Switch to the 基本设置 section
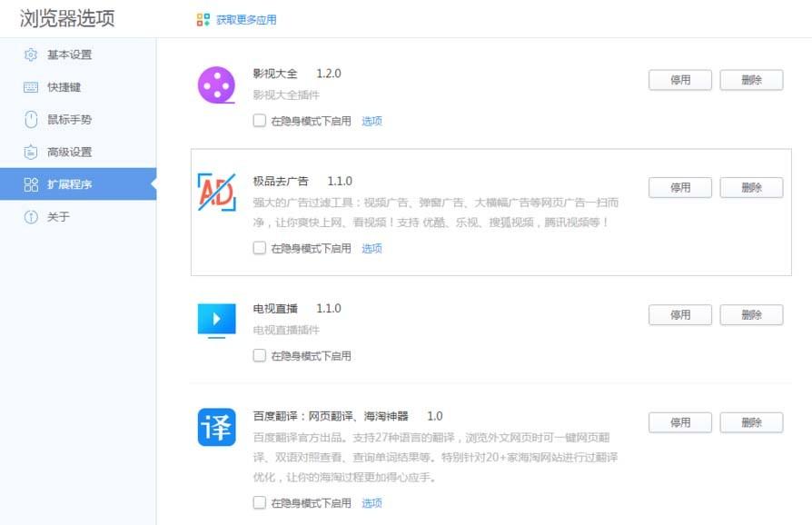Viewport: 812px width, 525px height. [65, 54]
